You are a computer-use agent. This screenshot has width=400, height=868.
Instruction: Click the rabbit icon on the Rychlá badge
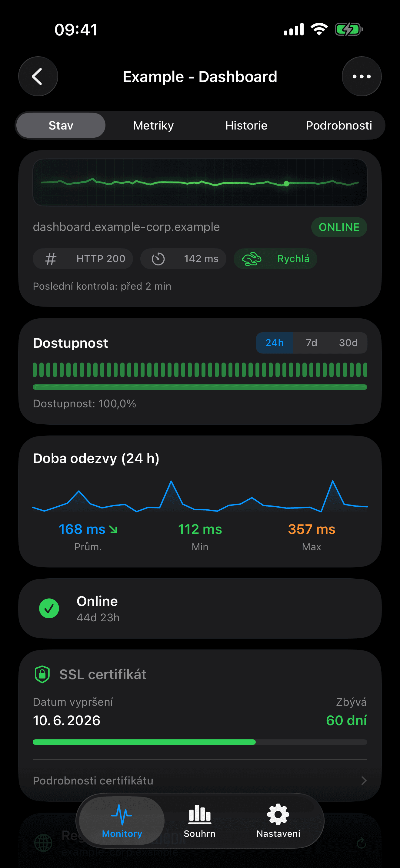coord(252,259)
